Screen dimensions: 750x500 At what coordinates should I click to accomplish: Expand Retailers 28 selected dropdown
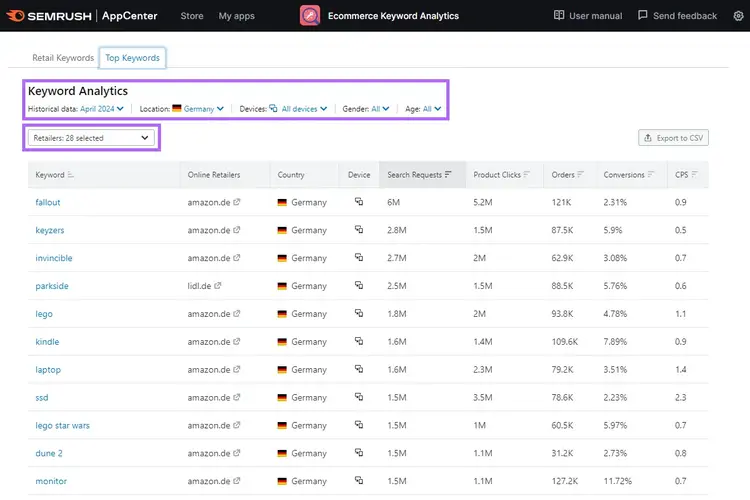(x=91, y=138)
